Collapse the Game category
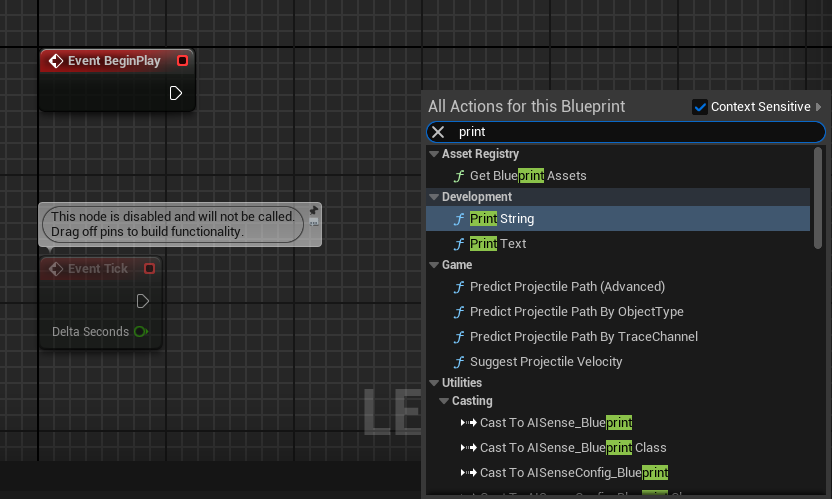 point(434,265)
